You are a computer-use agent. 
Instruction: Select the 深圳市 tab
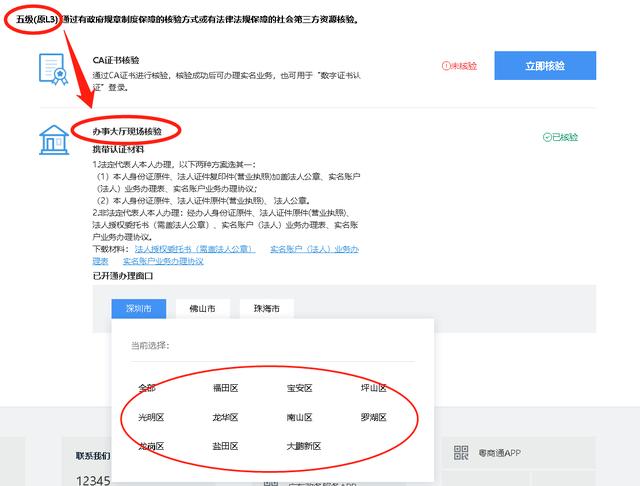click(x=139, y=308)
